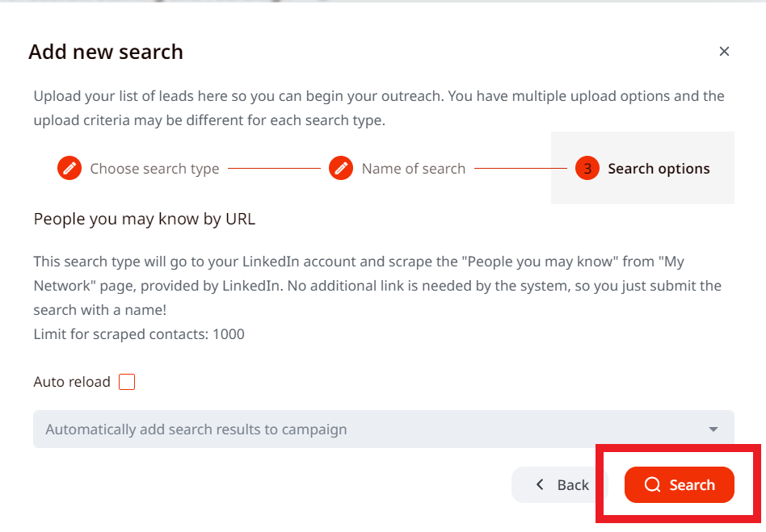The height and width of the screenshot is (532, 766).
Task: Click the Auto reload label text
Action: pos(72,382)
